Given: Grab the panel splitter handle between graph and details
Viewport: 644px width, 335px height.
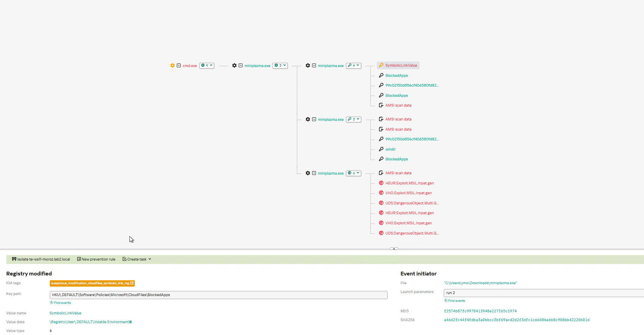Looking at the screenshot, I should pyautogui.click(x=394, y=249).
